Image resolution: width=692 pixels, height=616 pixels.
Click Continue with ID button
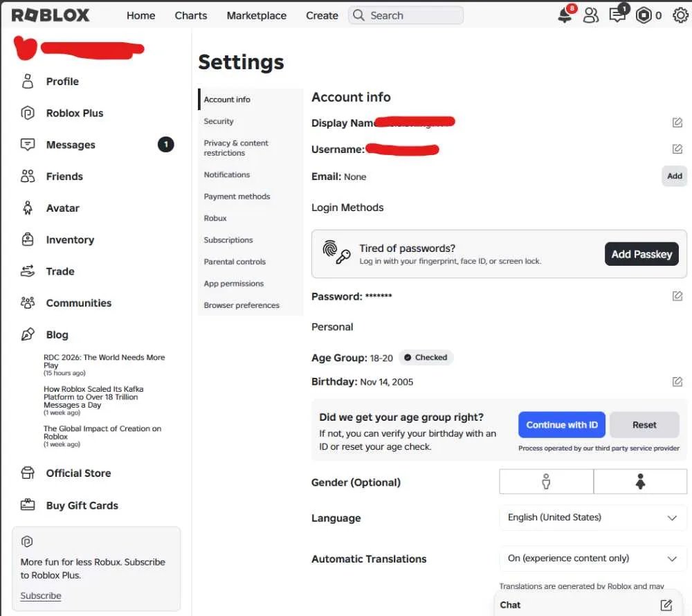[562, 425]
